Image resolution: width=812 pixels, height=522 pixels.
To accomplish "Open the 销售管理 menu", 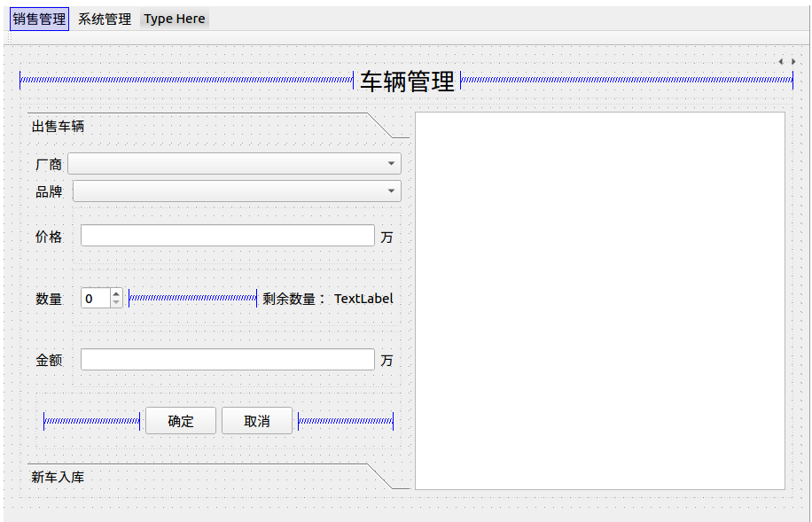I will pos(39,19).
